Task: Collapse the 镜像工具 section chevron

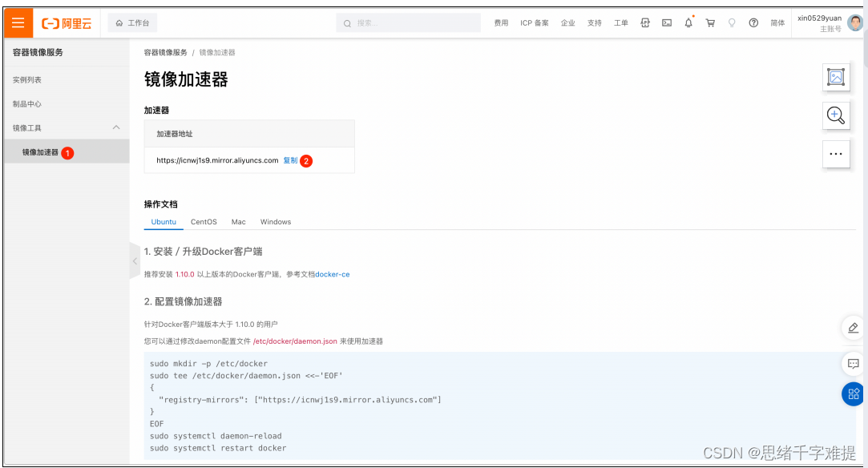Action: coord(116,127)
